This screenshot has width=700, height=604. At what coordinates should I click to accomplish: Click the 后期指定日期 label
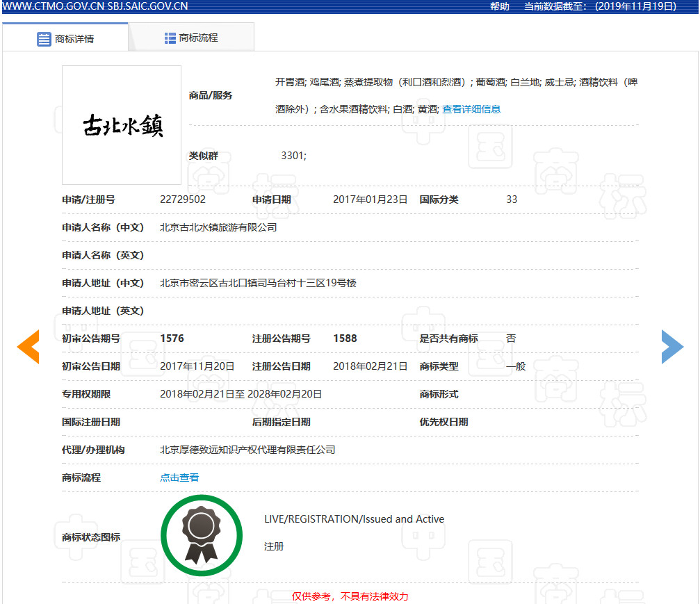(282, 422)
